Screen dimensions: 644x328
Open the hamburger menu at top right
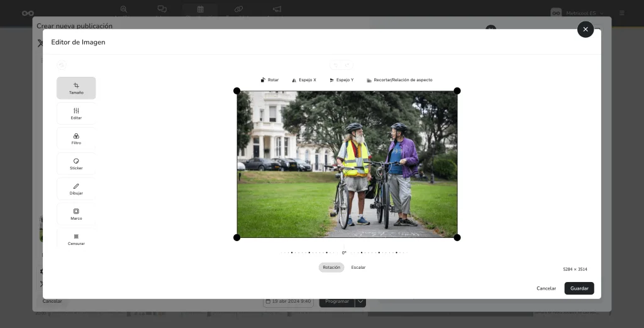point(622,13)
